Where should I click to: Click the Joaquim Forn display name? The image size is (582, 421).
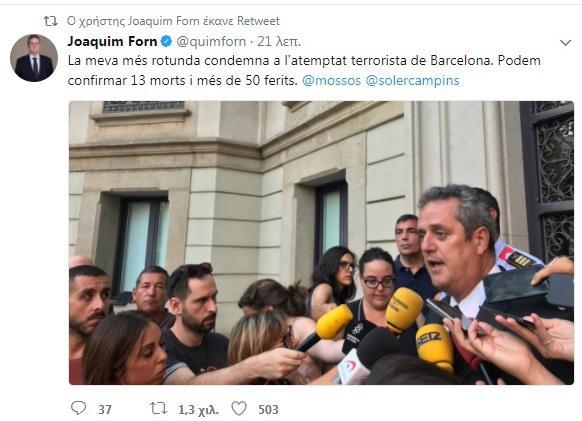pos(112,41)
